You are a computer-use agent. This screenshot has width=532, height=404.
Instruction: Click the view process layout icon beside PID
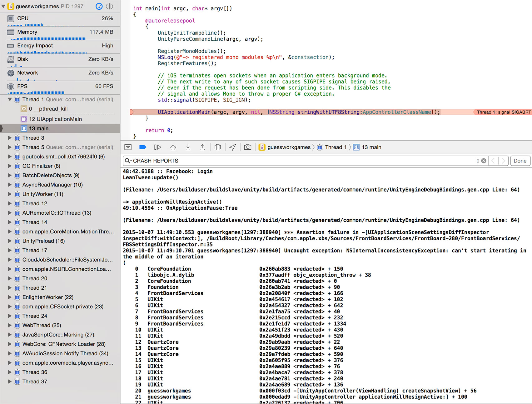click(x=109, y=6)
